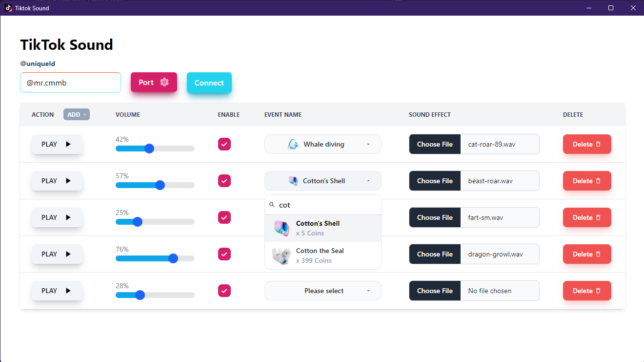
Task: Toggle enable checkbox for Please select row
Action: (224, 291)
